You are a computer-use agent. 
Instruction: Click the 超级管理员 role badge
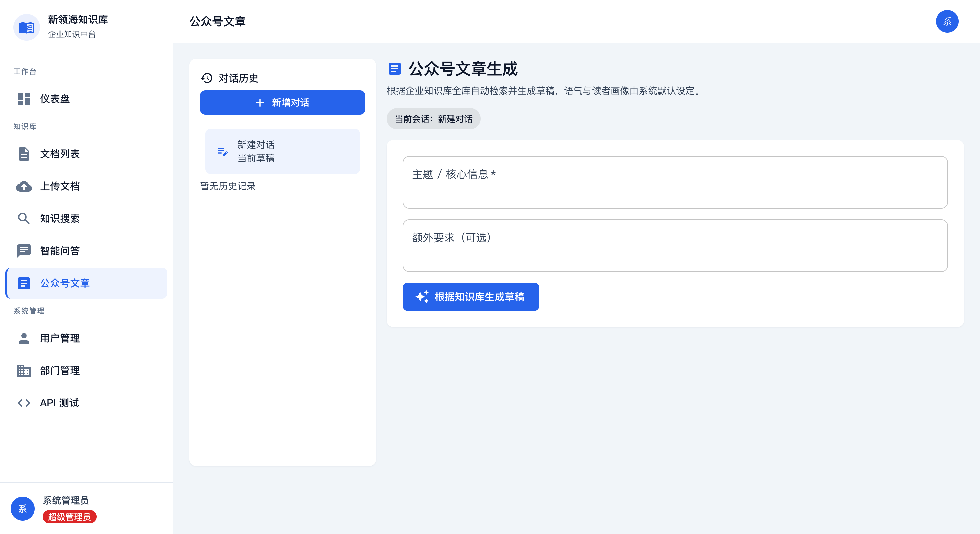70,517
